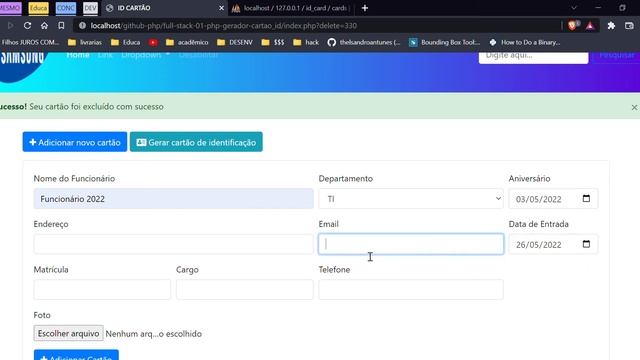This screenshot has width=640, height=360.
Task: Switch to localhost phpMyAdmin id_card tab
Action: pos(291,8)
